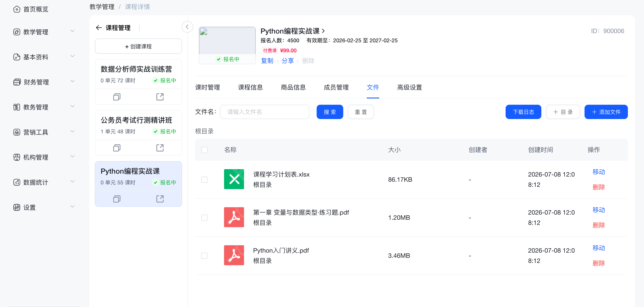Click the 根目录 path label
644x307 pixels.
pyautogui.click(x=204, y=131)
